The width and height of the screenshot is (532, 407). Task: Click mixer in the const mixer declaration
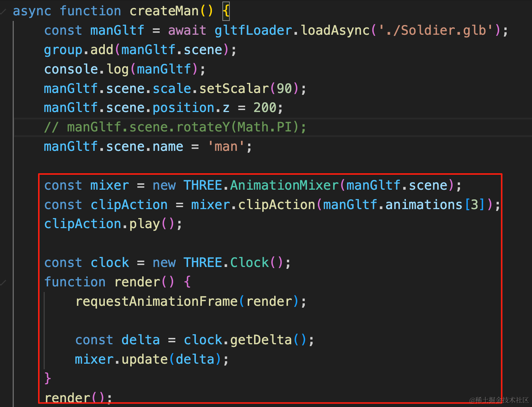point(110,185)
